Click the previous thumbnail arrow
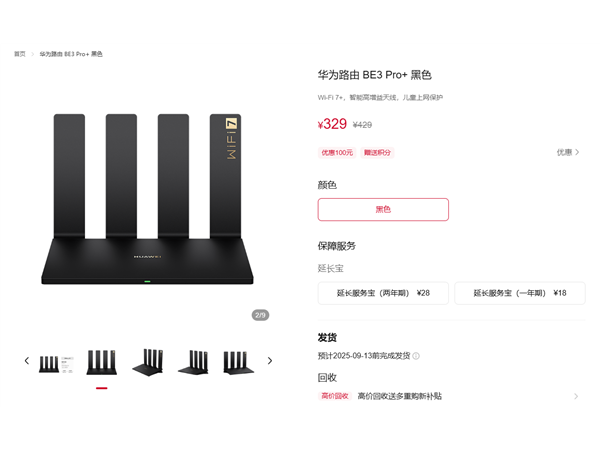The height and width of the screenshot is (450, 600). (26, 360)
